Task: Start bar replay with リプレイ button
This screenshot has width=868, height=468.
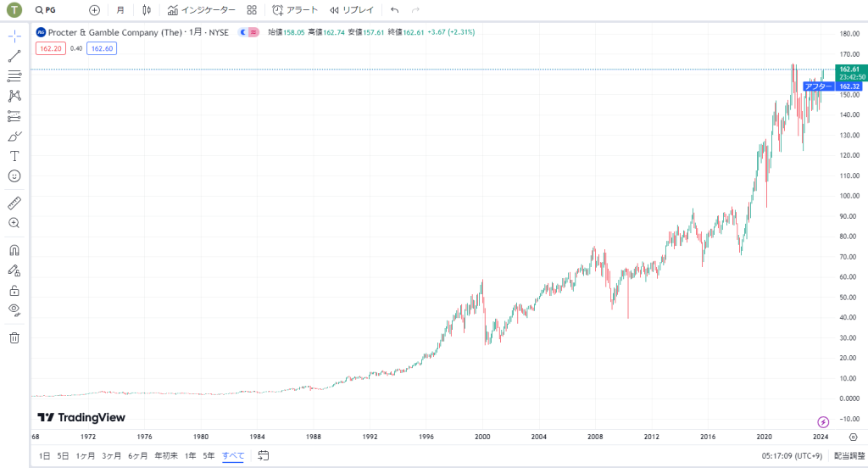Action: 352,10
